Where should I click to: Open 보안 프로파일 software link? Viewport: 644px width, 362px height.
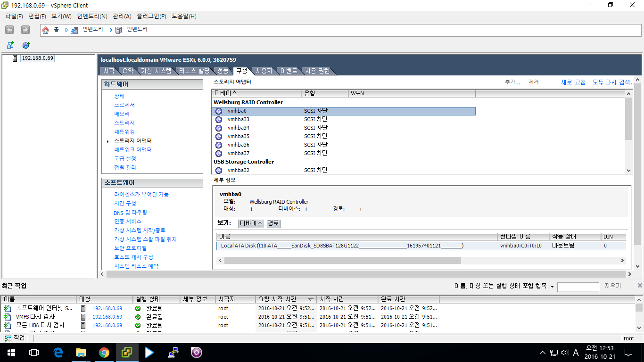[x=130, y=248]
